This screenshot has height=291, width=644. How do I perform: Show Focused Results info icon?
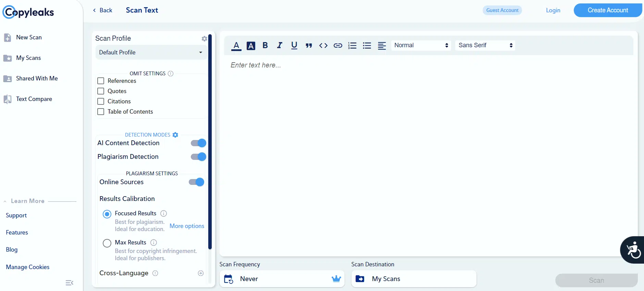click(x=164, y=214)
